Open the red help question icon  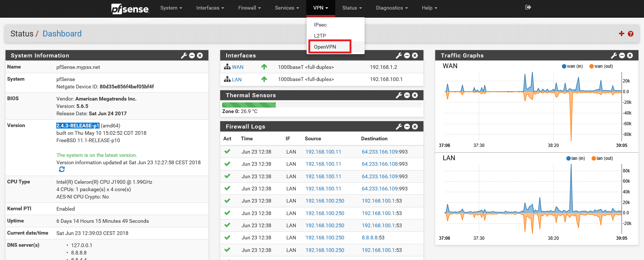pyautogui.click(x=631, y=34)
